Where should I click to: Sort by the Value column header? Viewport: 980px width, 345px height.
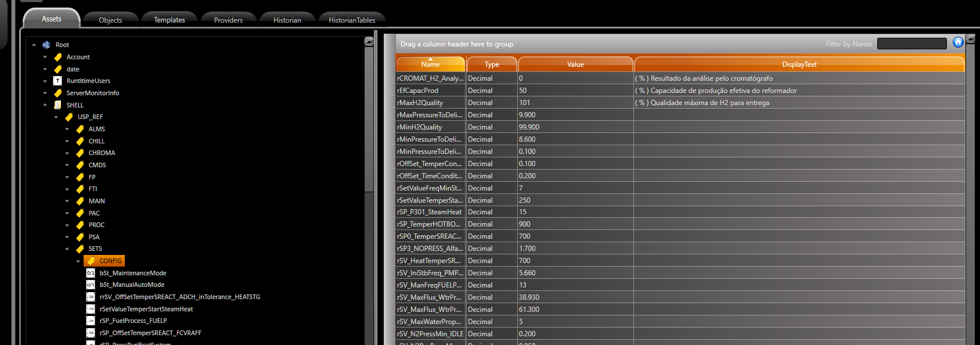click(x=575, y=64)
